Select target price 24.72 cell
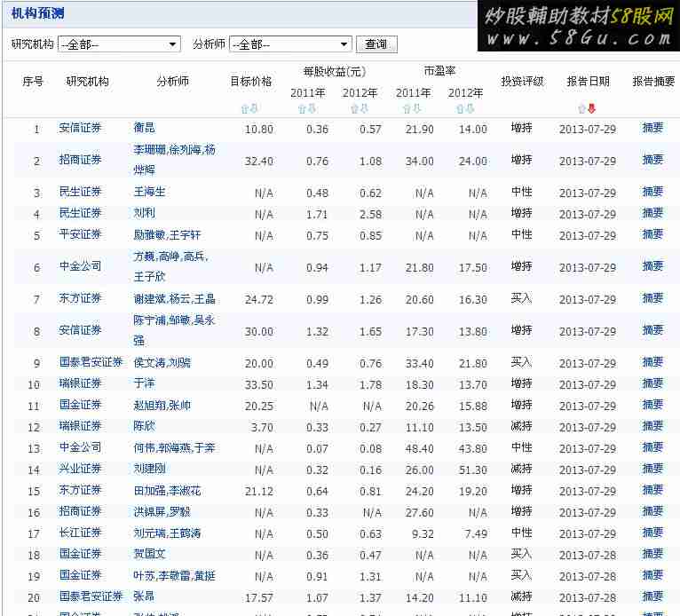 click(x=259, y=299)
